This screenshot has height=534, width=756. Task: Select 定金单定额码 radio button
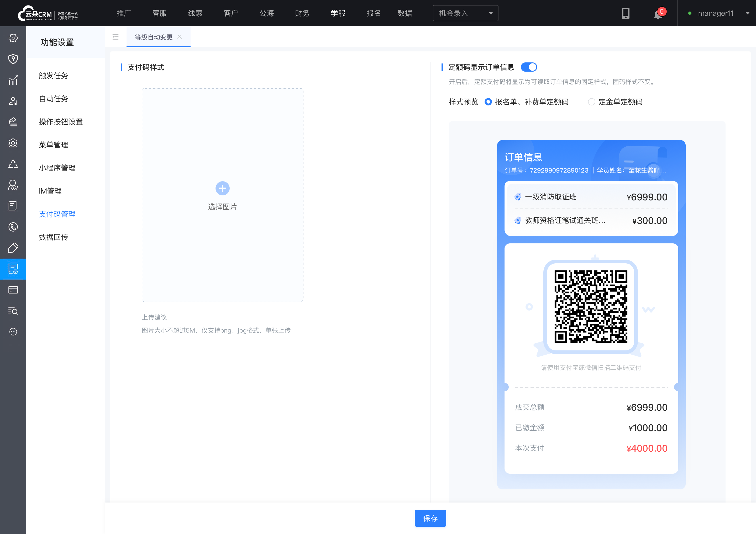pyautogui.click(x=591, y=102)
